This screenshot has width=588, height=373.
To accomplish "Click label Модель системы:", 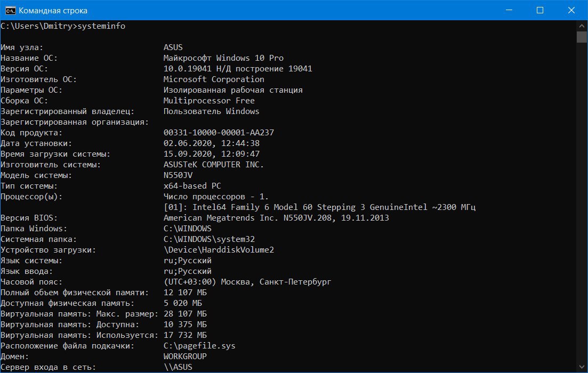I will point(36,175).
